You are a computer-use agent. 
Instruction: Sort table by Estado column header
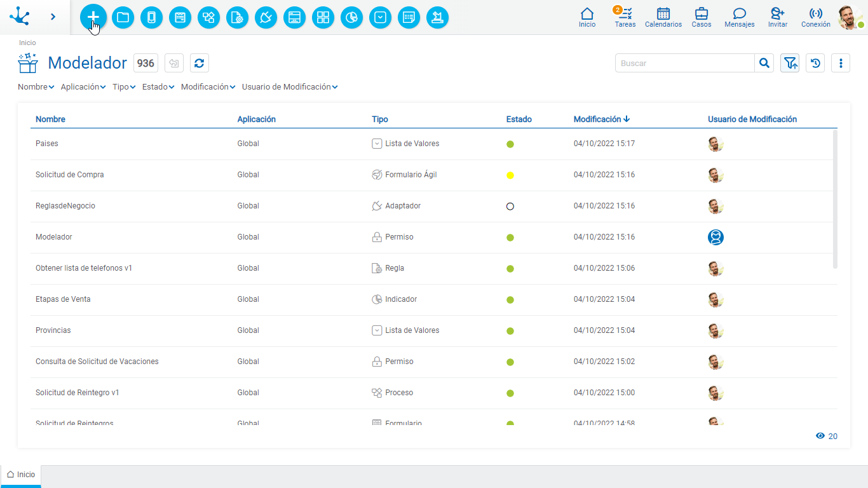coord(519,119)
